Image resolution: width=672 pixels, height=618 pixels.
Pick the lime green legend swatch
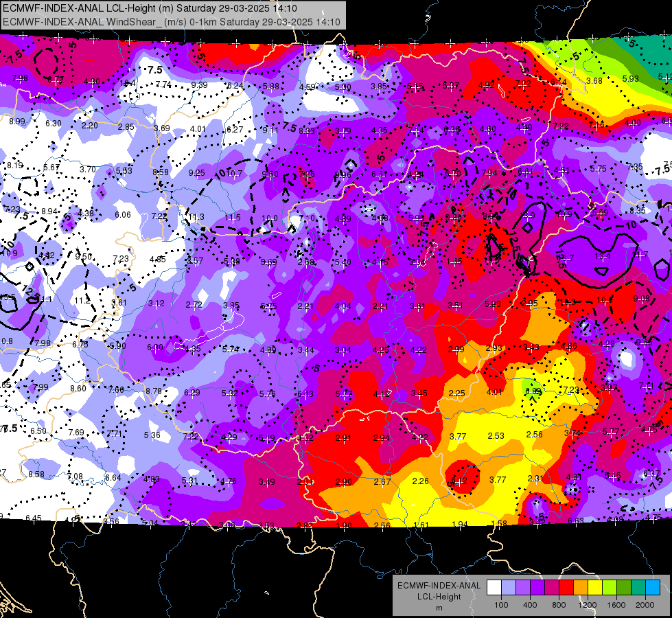pyautogui.click(x=610, y=587)
